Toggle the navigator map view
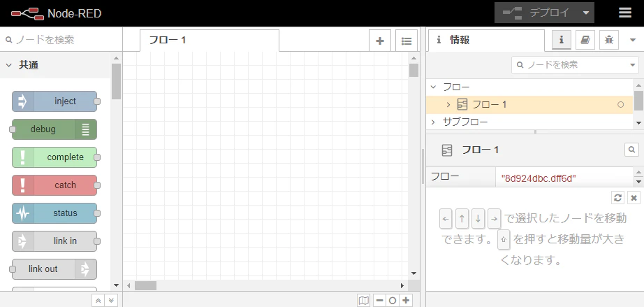Viewport: 644px width, 307px height. [x=364, y=301]
